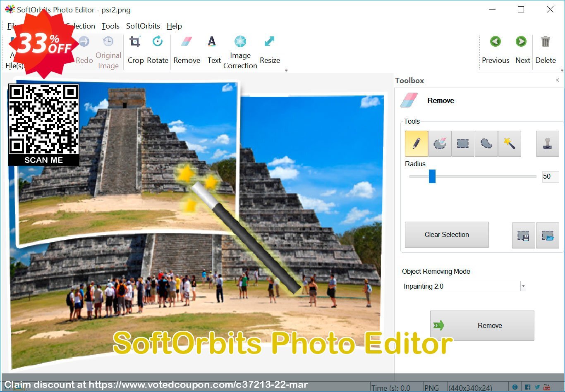Select the clone stamp tool
This screenshot has height=392, width=565.
tap(547, 143)
